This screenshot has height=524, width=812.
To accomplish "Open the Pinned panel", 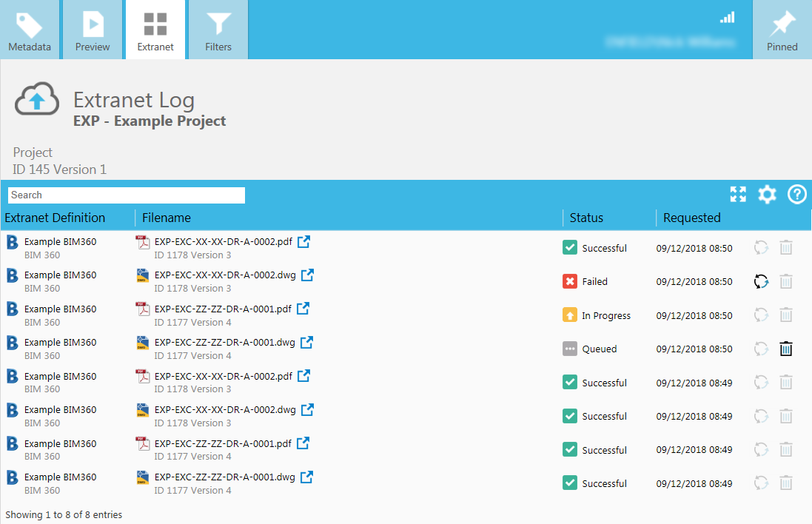I will click(x=782, y=30).
